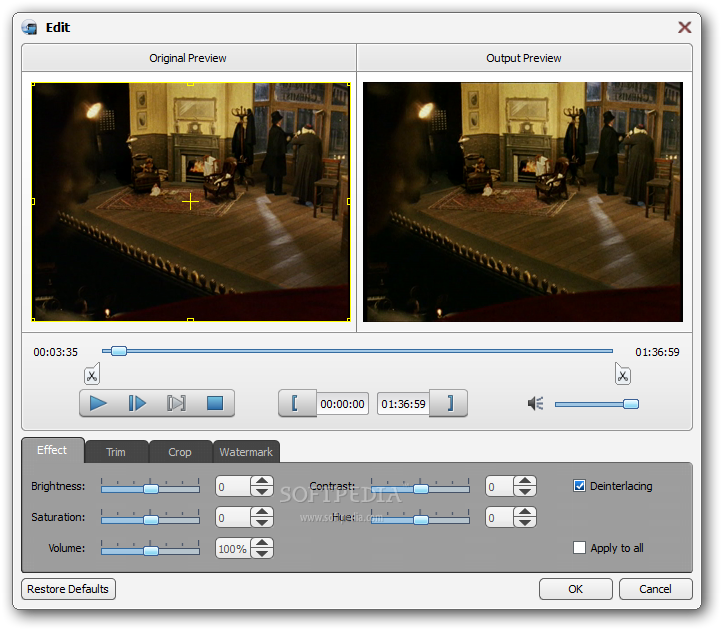Viewport: 722px width, 630px height.
Task: Click the Cancel button
Action: pyautogui.click(x=655, y=589)
